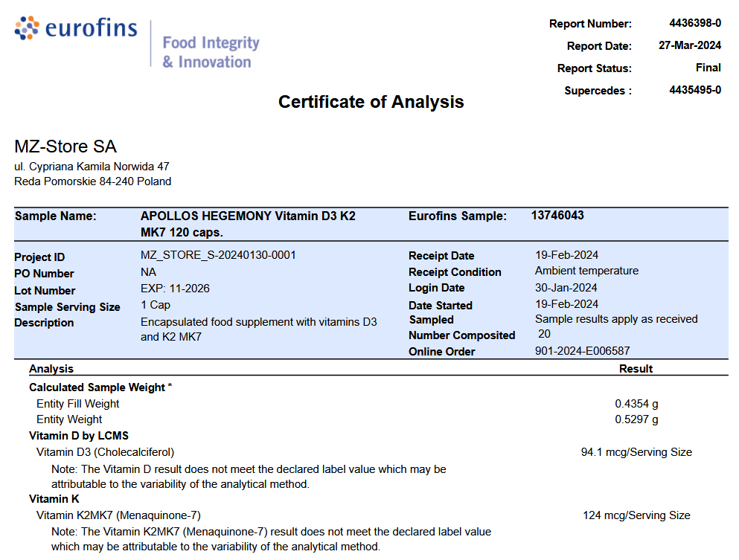Viewport: 739px width, 560px height.
Task: Click the "Eurofins Sample:" label
Action: (x=458, y=216)
